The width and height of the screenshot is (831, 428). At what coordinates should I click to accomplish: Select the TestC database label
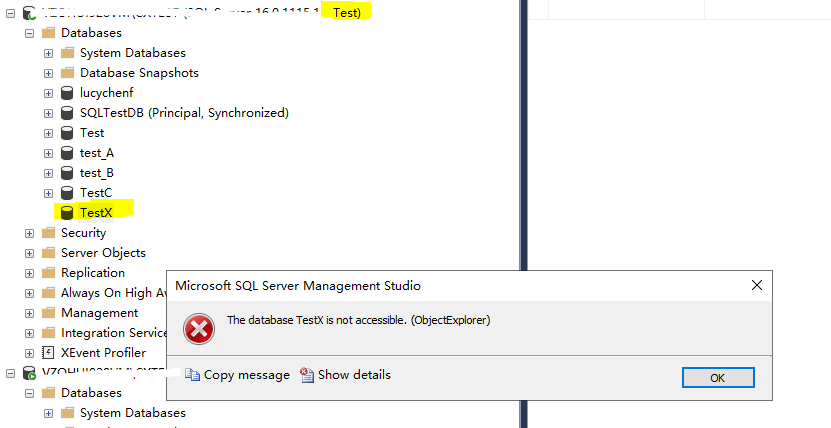(x=96, y=193)
